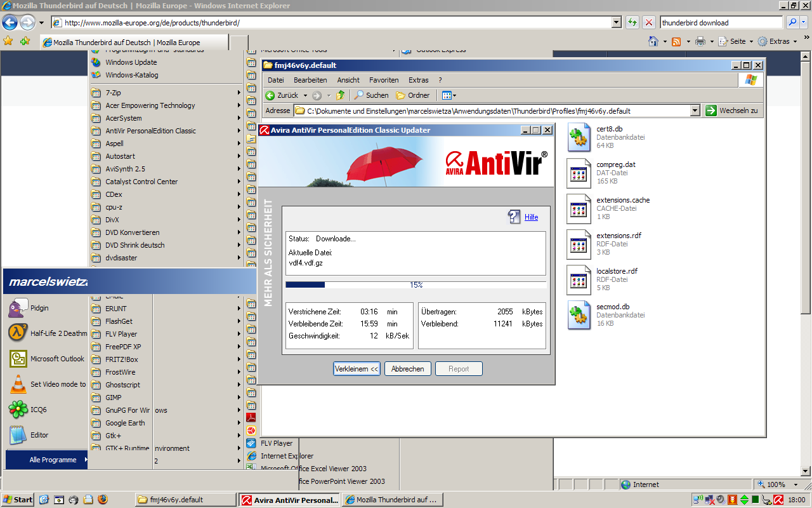Click the Suchen search toolbar button

coord(371,95)
